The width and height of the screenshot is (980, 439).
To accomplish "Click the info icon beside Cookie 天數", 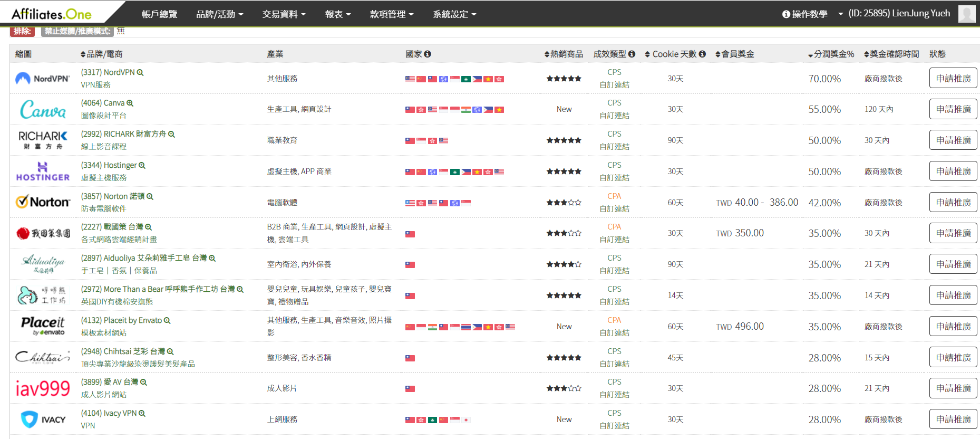I will pos(702,54).
